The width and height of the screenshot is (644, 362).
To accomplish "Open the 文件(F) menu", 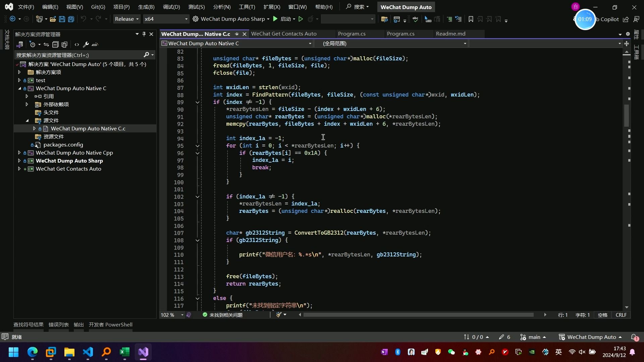I will [x=26, y=7].
